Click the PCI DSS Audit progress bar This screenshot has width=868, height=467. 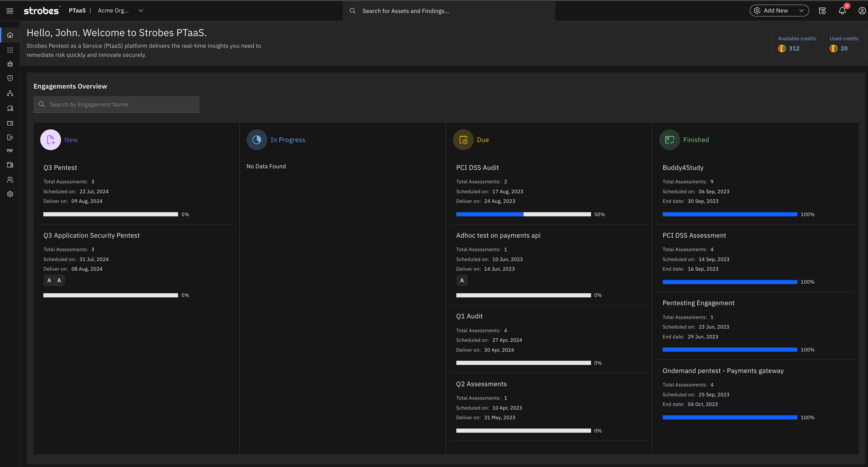click(523, 215)
